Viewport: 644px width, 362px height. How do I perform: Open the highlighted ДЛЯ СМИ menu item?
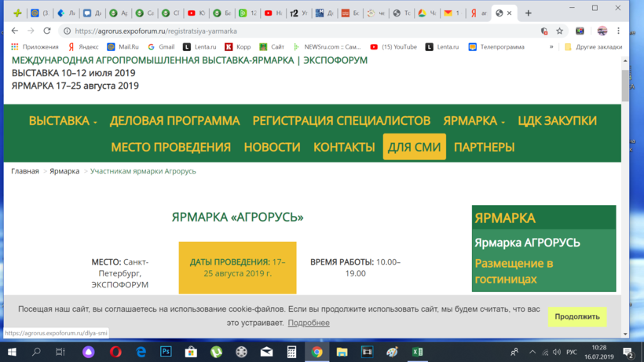tap(415, 147)
